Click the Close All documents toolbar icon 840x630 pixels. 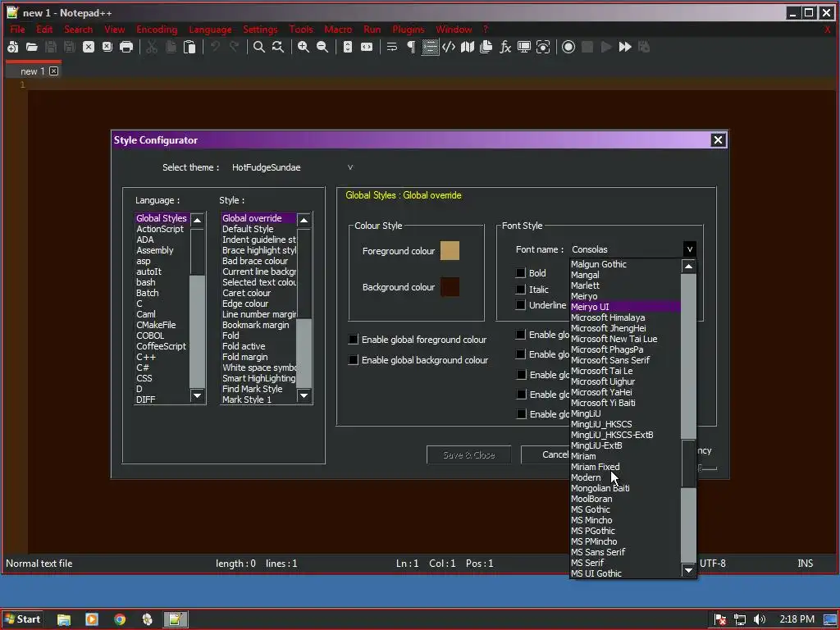[107, 47]
